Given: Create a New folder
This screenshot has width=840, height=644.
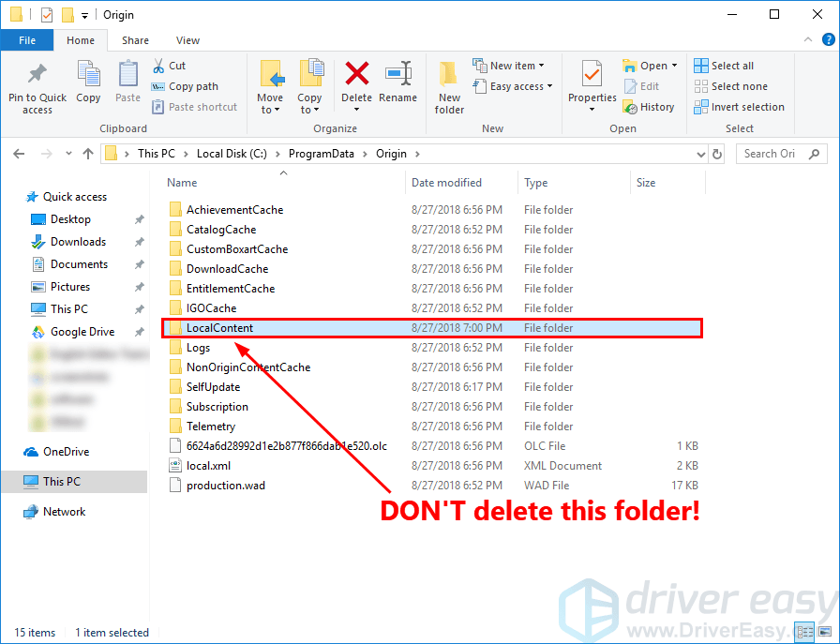Looking at the screenshot, I should pyautogui.click(x=449, y=87).
